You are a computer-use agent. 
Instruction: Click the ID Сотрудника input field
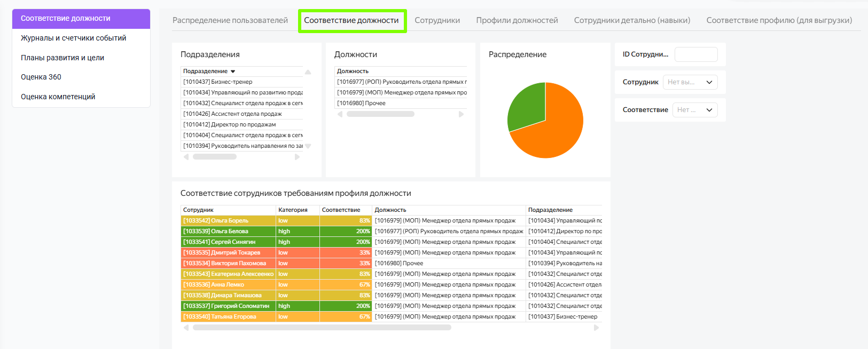[696, 54]
